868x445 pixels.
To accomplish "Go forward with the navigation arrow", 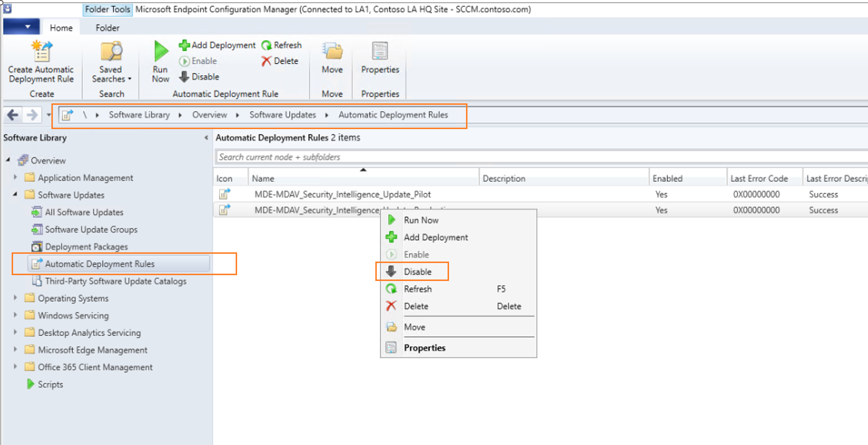I will pos(32,115).
